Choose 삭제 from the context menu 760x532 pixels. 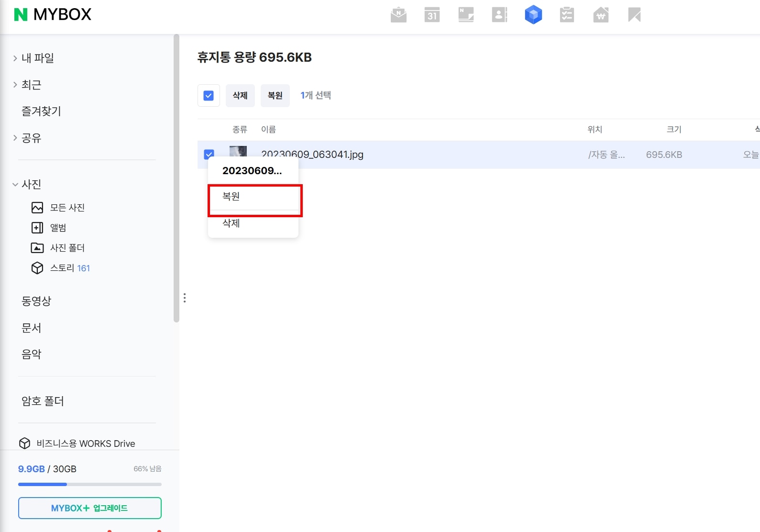click(253, 223)
